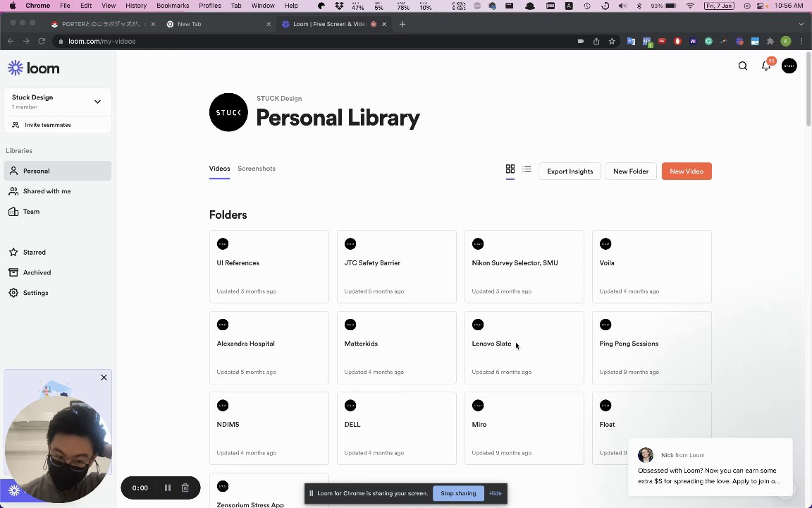Image resolution: width=812 pixels, height=508 pixels.
Task: Open the Apple menu
Action: pyautogui.click(x=13, y=6)
